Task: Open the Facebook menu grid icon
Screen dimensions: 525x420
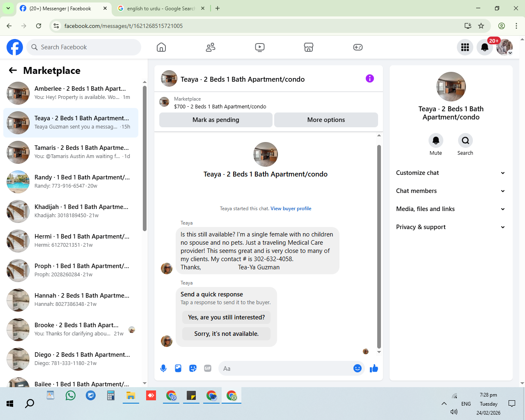Action: 465,47
